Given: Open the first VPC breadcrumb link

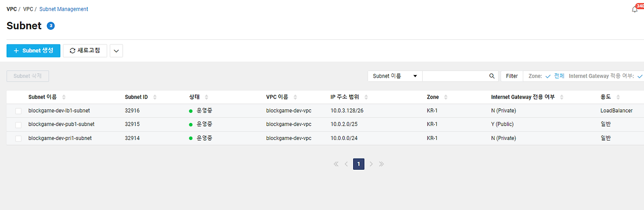Looking at the screenshot, I should point(11,9).
